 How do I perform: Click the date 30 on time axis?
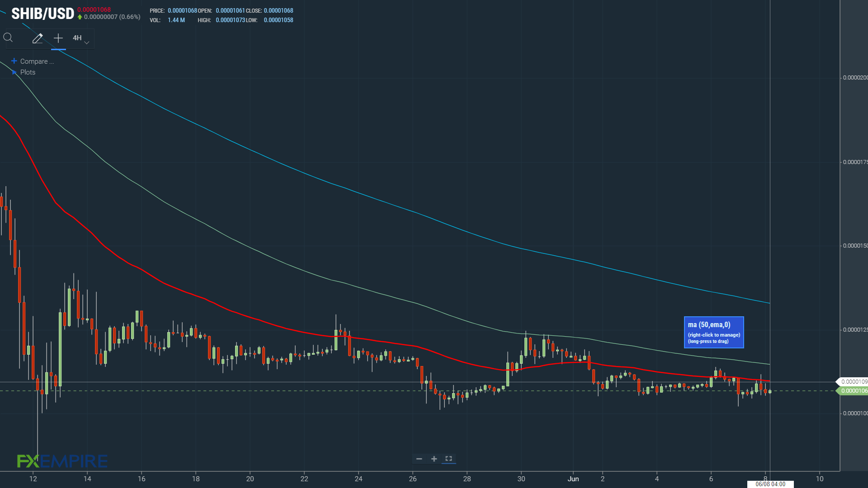pos(521,479)
